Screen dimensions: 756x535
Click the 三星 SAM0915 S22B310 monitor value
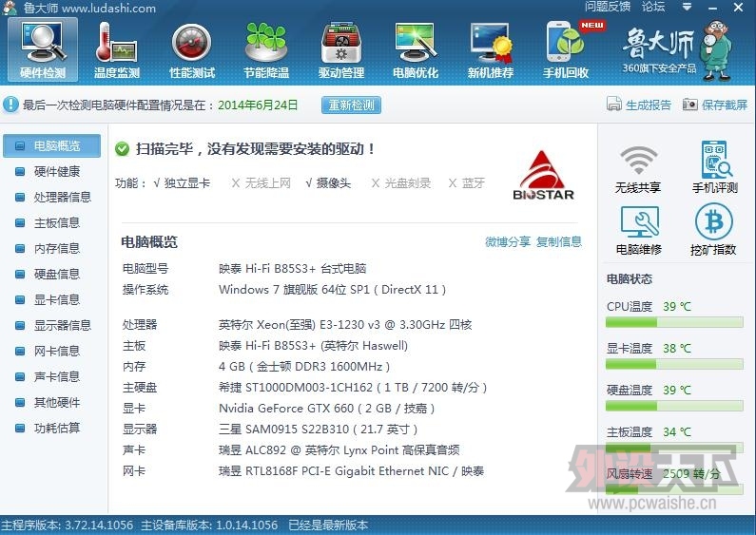(x=319, y=429)
